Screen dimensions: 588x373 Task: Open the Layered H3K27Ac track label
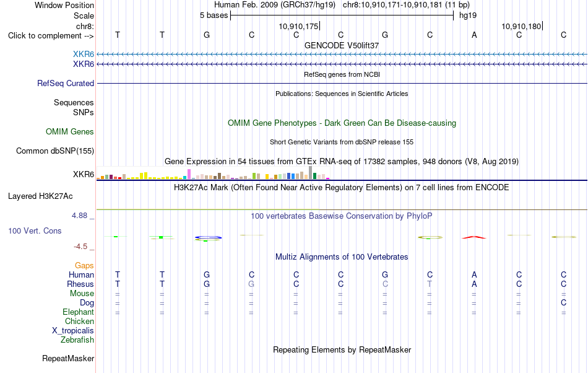tap(40, 196)
